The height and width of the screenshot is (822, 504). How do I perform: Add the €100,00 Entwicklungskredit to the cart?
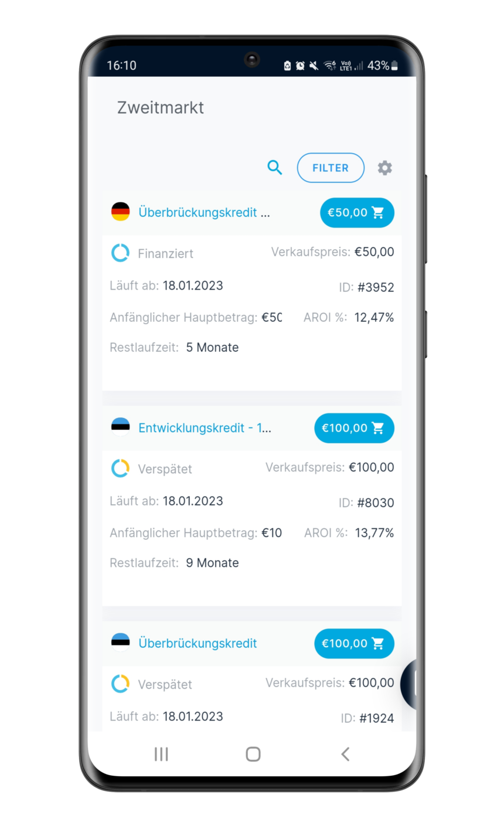[354, 428]
